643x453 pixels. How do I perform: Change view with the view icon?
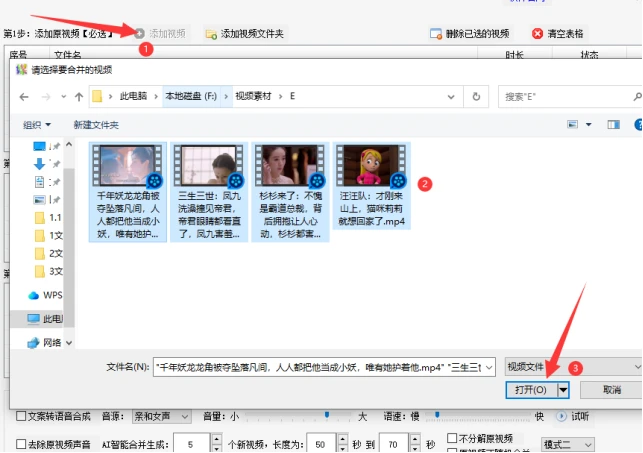point(572,124)
